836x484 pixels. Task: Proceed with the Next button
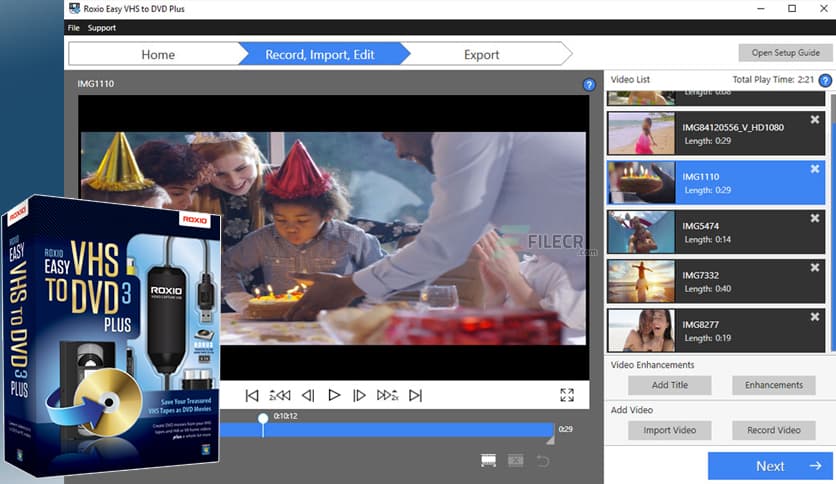(x=770, y=466)
